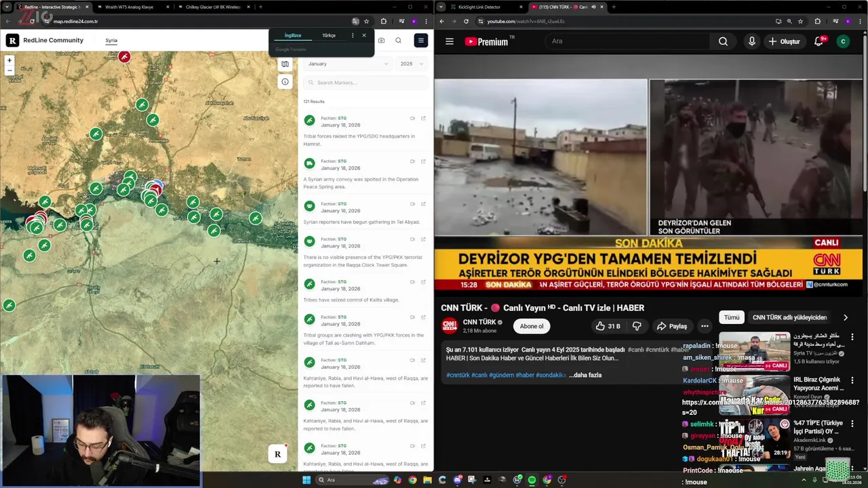This screenshot has height=488, width=868.
Task: Open external link on Tel Abyad reporters entry
Action: click(423, 204)
